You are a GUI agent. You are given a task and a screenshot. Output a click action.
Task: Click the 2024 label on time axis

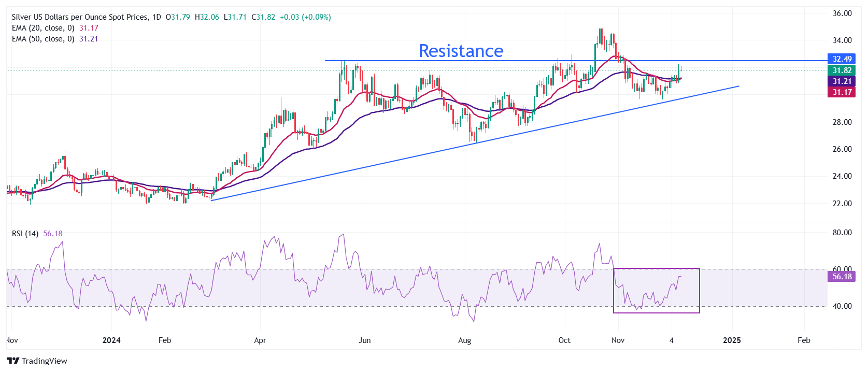point(111,340)
